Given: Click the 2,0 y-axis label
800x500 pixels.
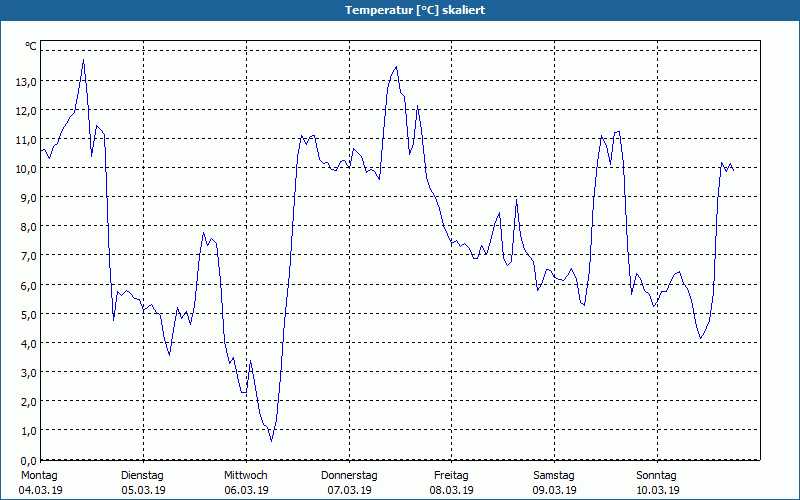Looking at the screenshot, I should click(29, 402).
